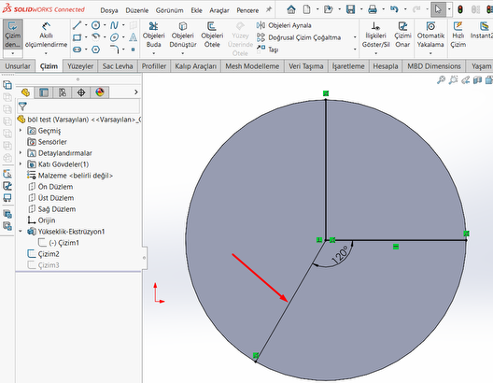Select the Corner Rectangle sketch tool

(77, 37)
